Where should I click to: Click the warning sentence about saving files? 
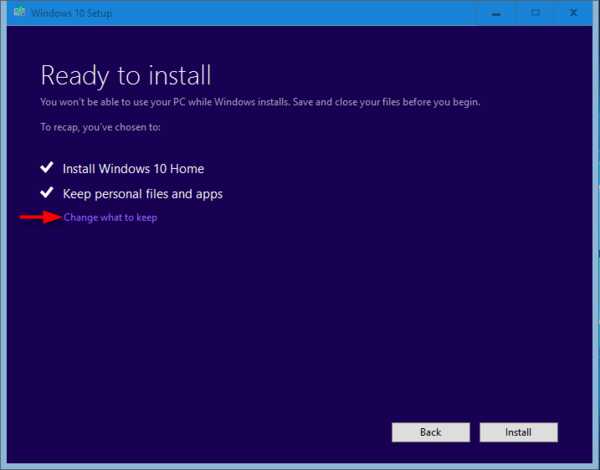click(x=266, y=102)
